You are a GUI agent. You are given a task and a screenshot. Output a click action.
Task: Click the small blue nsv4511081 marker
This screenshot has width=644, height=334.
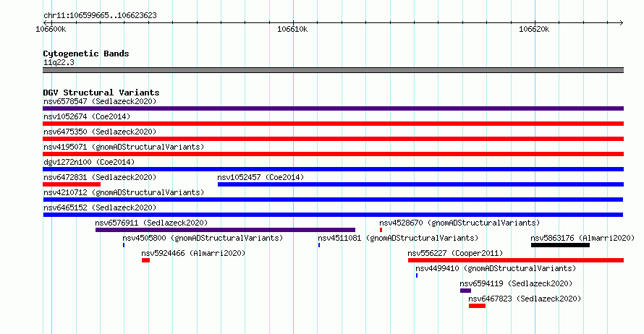(x=319, y=245)
